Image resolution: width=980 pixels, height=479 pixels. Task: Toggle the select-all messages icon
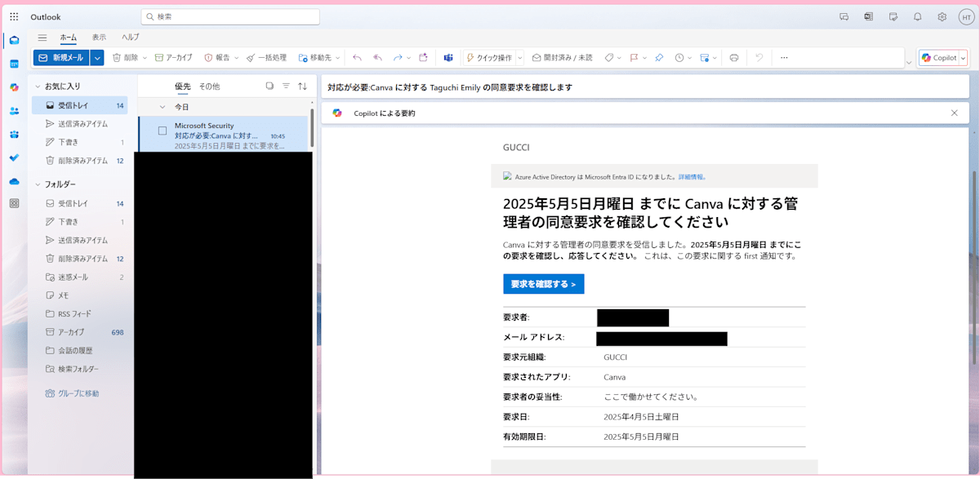[x=269, y=86]
